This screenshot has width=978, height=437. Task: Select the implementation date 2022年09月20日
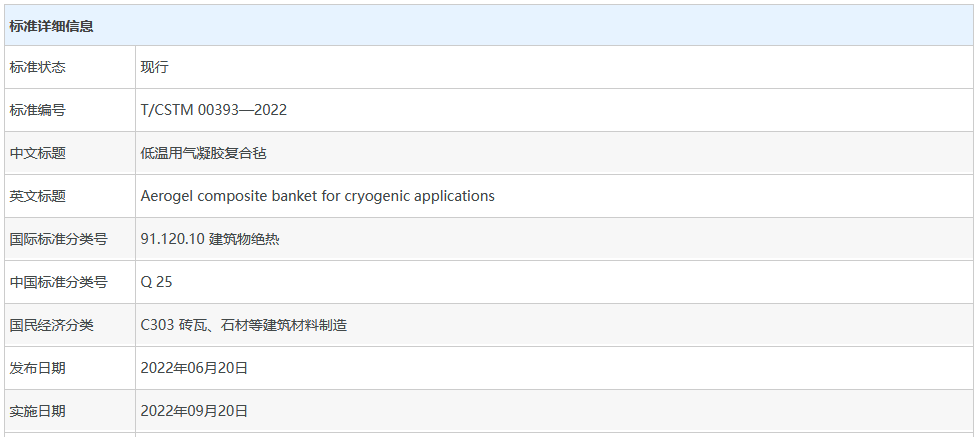194,411
